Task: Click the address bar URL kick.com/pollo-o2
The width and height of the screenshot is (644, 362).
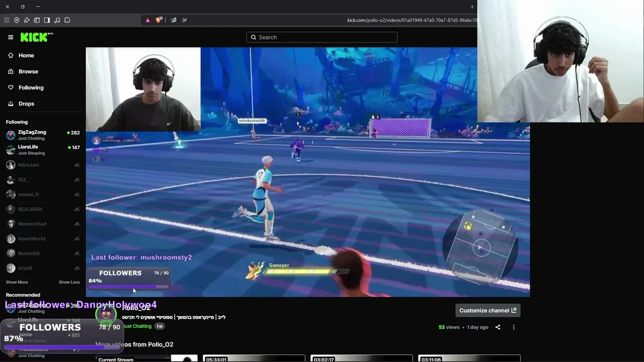Action: (x=412, y=20)
